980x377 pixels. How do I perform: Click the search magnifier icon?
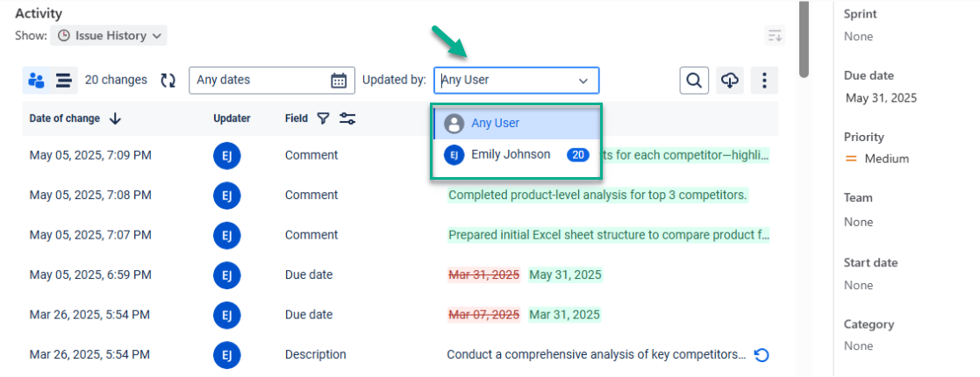click(694, 81)
